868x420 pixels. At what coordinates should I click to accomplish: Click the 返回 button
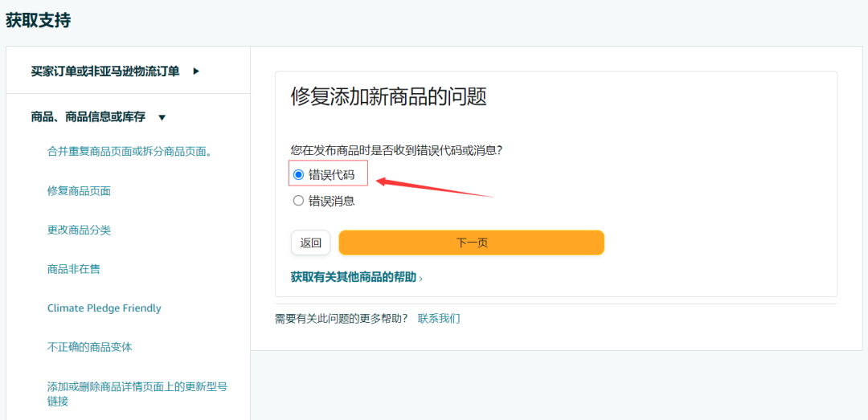click(310, 243)
